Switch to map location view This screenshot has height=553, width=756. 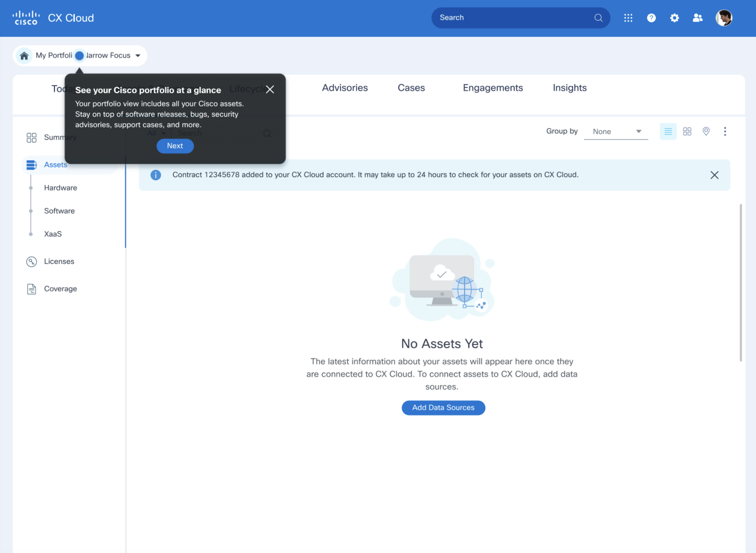(706, 131)
